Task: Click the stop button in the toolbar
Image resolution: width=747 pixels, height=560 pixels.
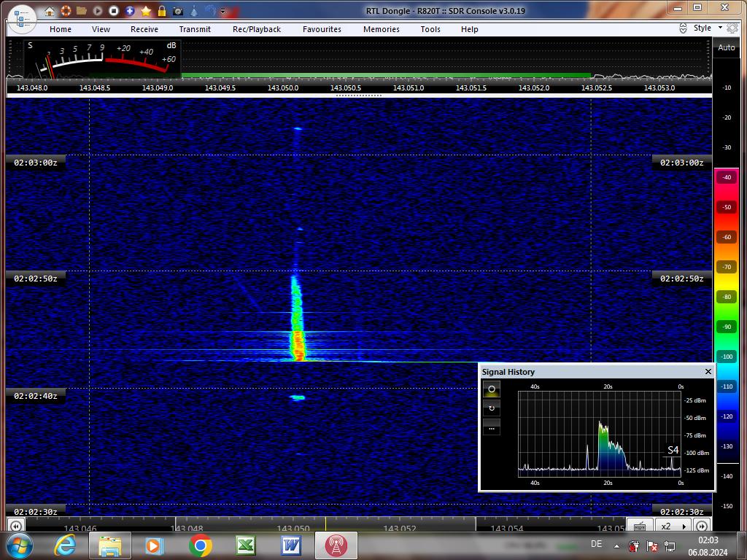Action: [113, 10]
